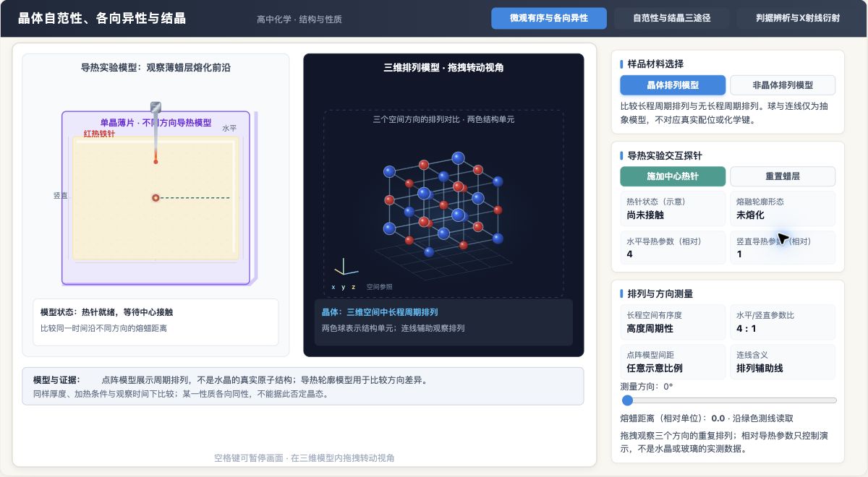Viewport: 868px width, 477px height.
Task: Click the 空格键可暂停画面 hint text
Action: [304, 458]
